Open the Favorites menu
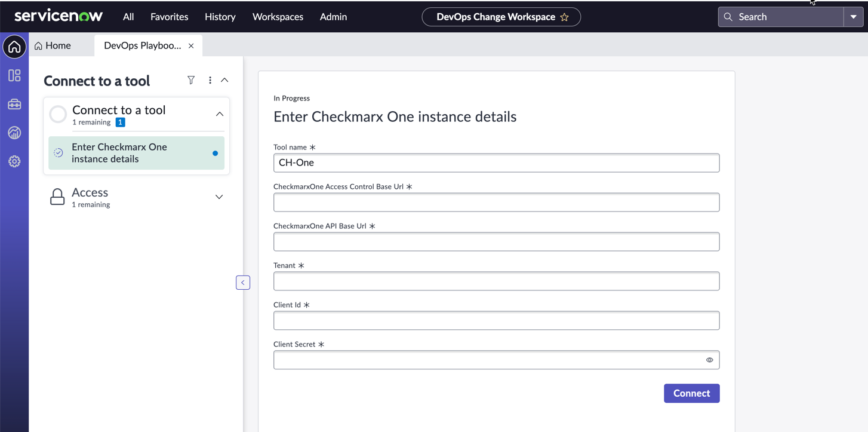Viewport: 868px width, 432px height. point(170,17)
